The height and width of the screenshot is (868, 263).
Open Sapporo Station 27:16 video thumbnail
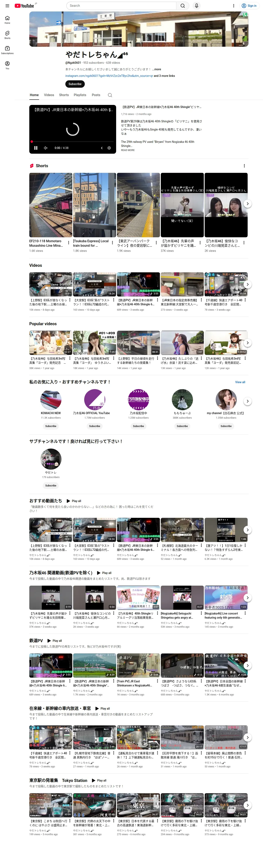click(x=182, y=530)
